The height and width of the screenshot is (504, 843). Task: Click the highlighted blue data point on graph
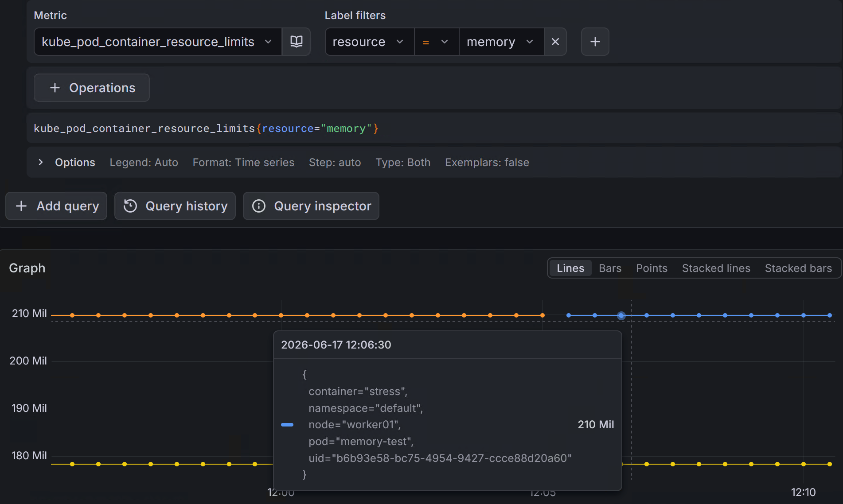pyautogui.click(x=621, y=315)
